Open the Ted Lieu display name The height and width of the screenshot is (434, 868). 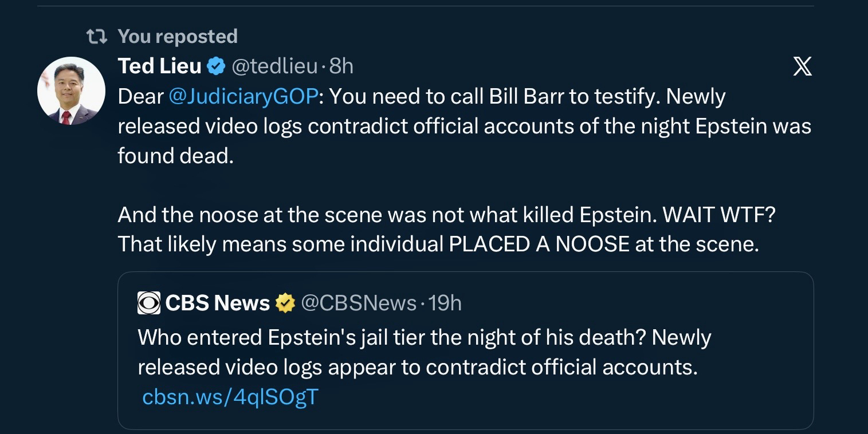(159, 66)
